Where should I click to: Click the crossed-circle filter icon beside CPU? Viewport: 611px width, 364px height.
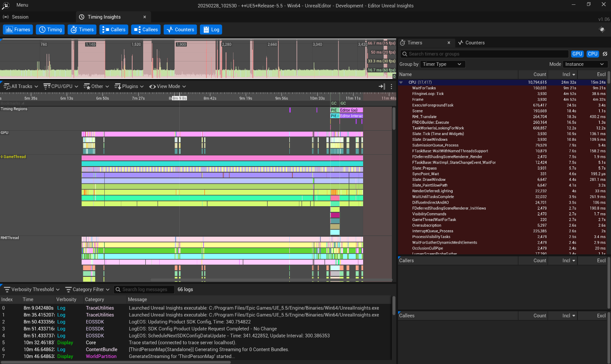(605, 54)
